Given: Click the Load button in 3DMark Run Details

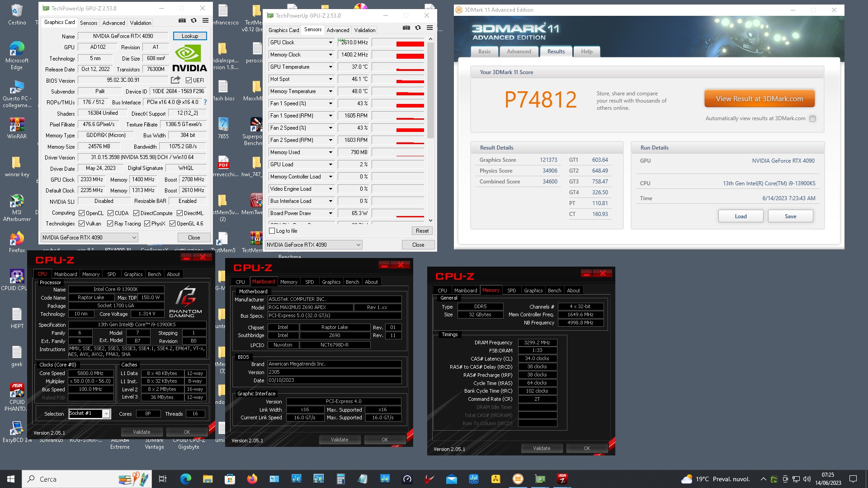Looking at the screenshot, I should click(x=741, y=216).
